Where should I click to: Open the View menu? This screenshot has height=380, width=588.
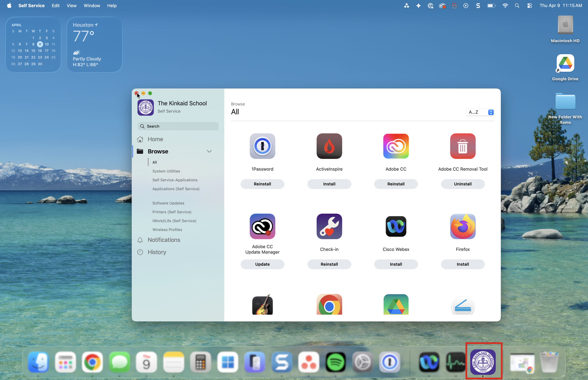pyautogui.click(x=71, y=6)
